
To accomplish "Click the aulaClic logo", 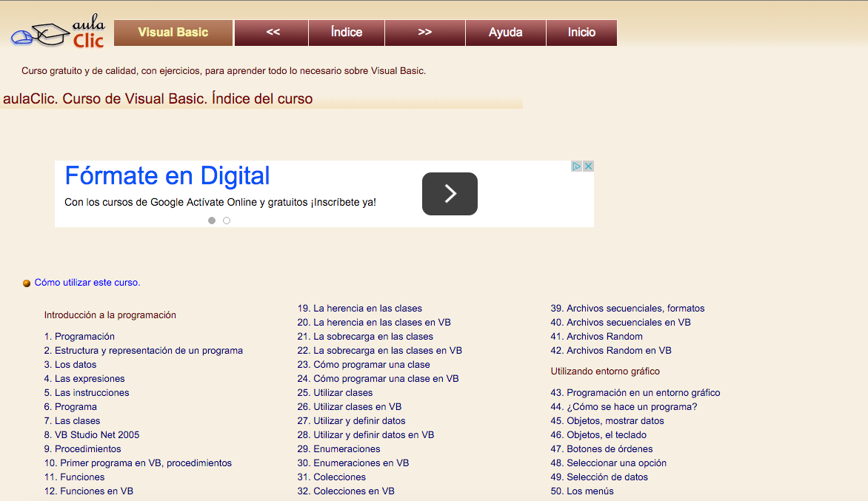I will [58, 31].
